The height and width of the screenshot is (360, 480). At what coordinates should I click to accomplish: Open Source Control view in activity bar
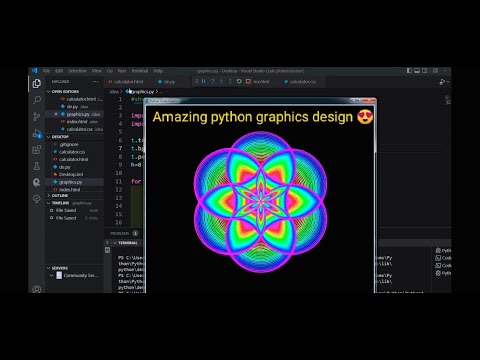tap(37, 116)
